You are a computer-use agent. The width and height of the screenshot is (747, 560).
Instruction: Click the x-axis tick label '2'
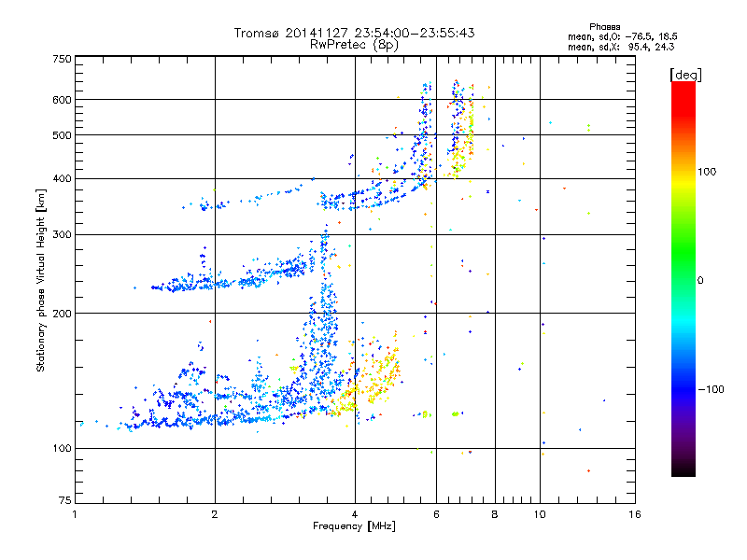coord(215,514)
